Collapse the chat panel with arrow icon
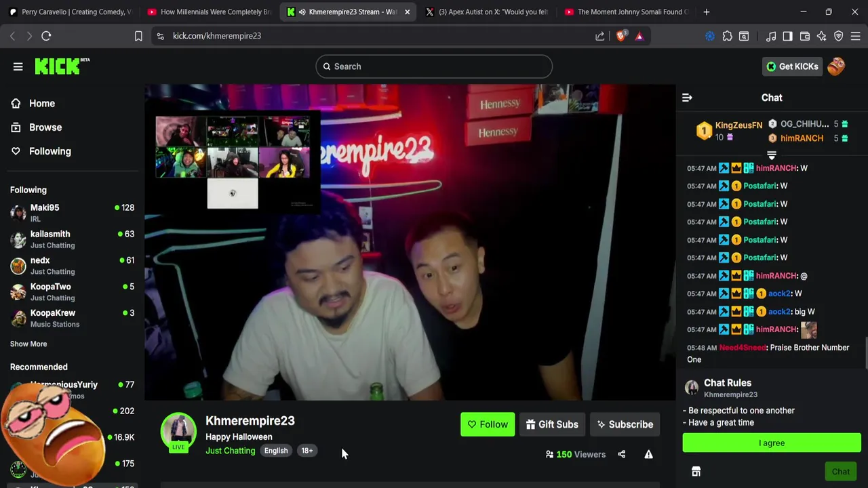The width and height of the screenshot is (868, 488). [x=687, y=98]
